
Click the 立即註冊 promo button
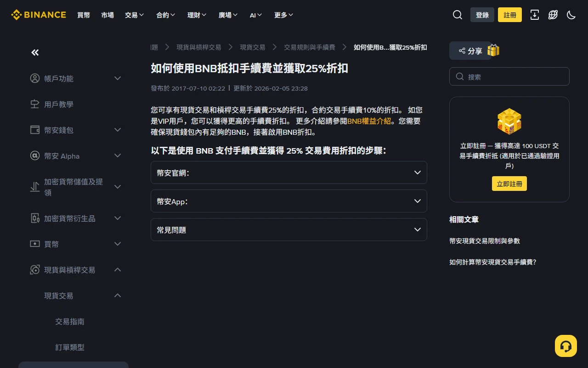509,184
